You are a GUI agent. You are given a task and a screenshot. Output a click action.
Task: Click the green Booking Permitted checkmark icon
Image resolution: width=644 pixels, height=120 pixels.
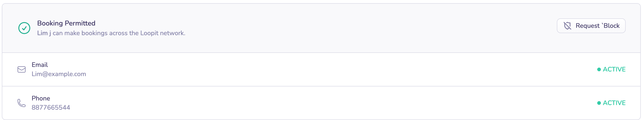pyautogui.click(x=24, y=28)
